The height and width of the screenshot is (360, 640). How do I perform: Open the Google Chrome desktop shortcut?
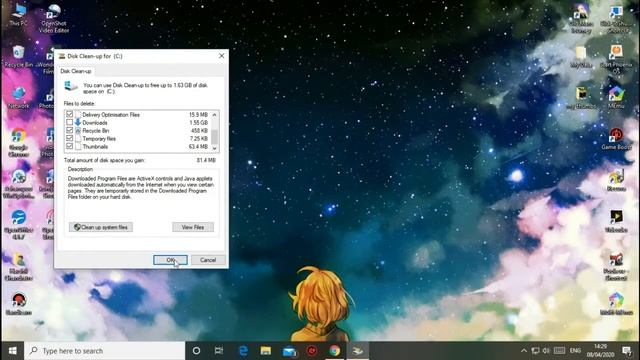point(18,143)
